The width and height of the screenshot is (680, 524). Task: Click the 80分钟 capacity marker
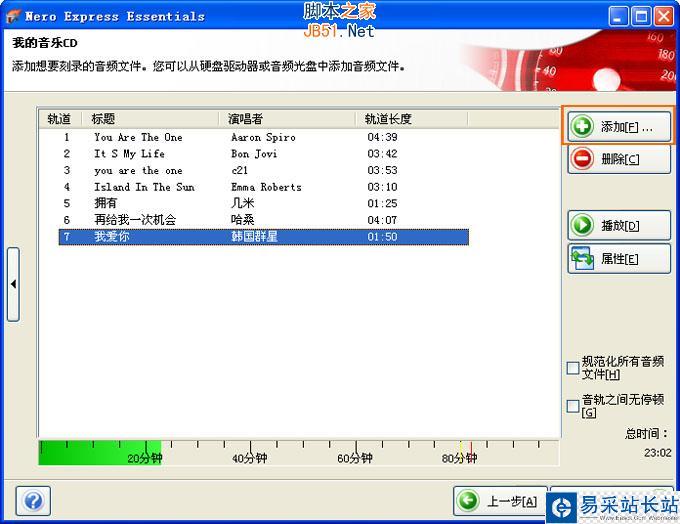point(459,458)
